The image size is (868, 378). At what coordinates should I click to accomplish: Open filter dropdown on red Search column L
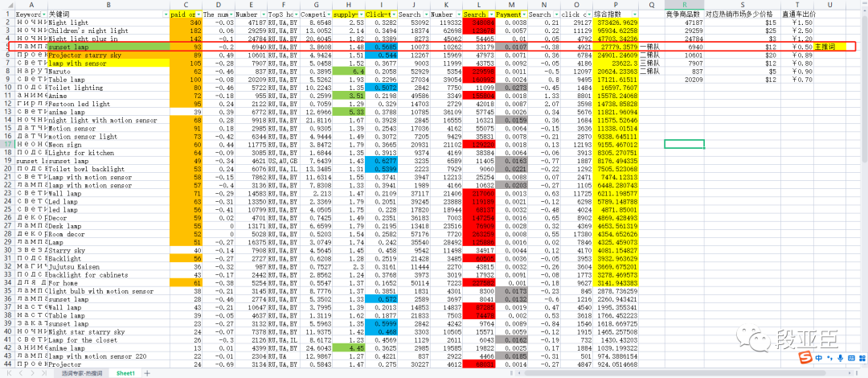(x=491, y=14)
